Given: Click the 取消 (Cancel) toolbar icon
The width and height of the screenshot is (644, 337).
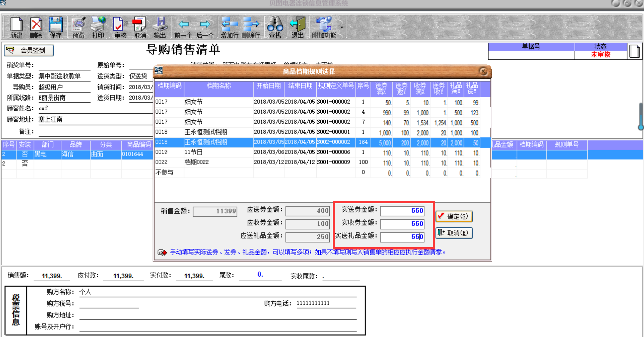Looking at the screenshot, I should tap(140, 28).
